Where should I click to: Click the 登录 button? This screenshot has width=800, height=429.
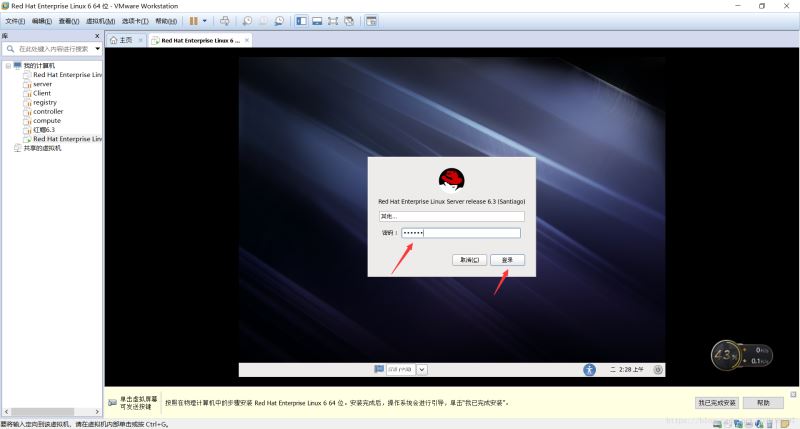pos(507,259)
